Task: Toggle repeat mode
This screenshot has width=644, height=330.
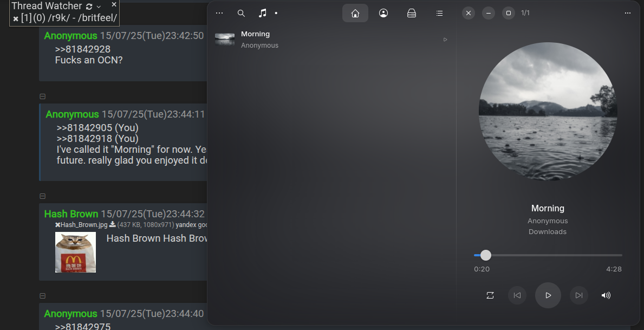Action: [490, 295]
